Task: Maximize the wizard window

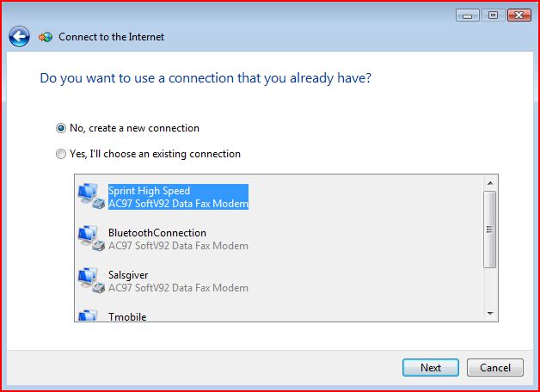Action: pos(494,15)
